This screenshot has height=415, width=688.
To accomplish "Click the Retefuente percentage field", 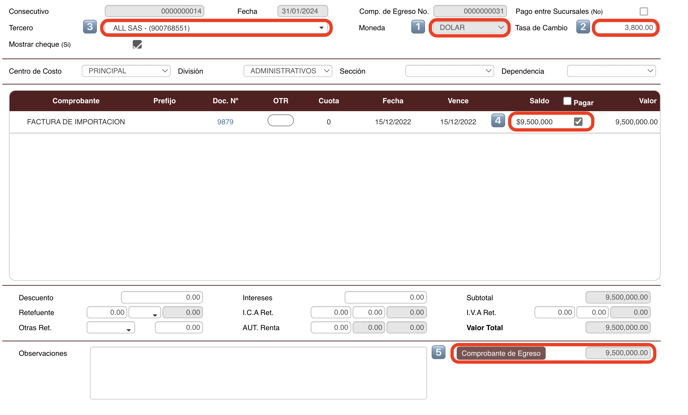I will (x=107, y=312).
